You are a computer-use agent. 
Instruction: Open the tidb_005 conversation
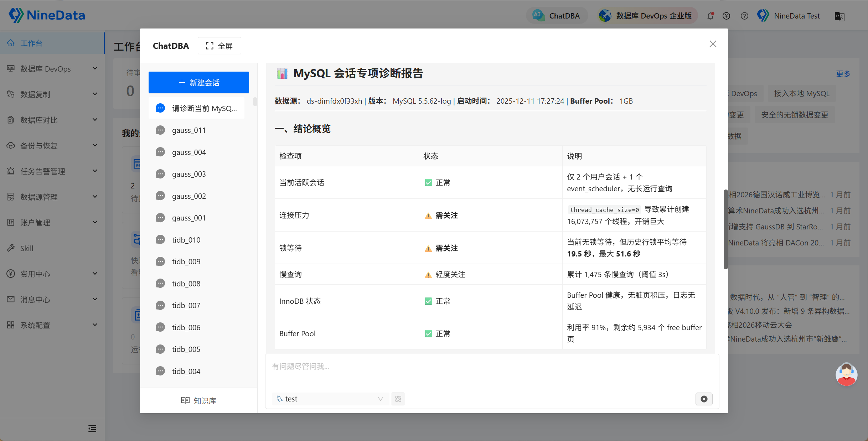[x=197, y=349]
